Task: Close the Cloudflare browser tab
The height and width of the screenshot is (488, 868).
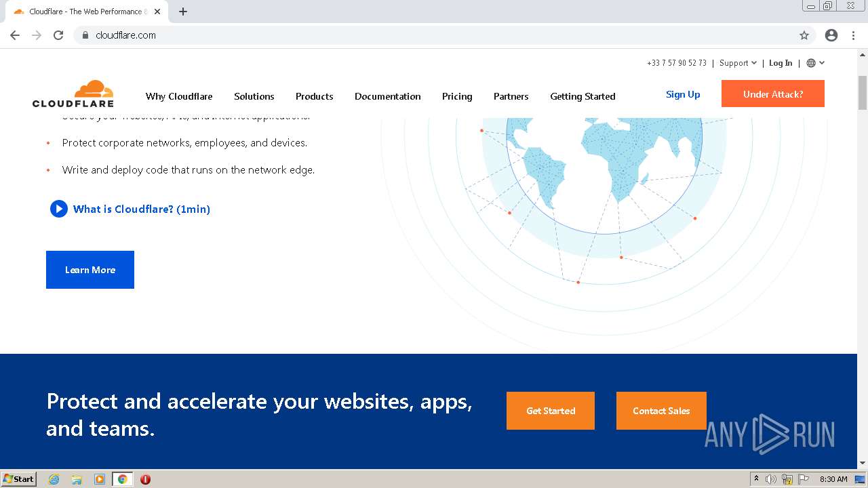Action: click(x=157, y=12)
